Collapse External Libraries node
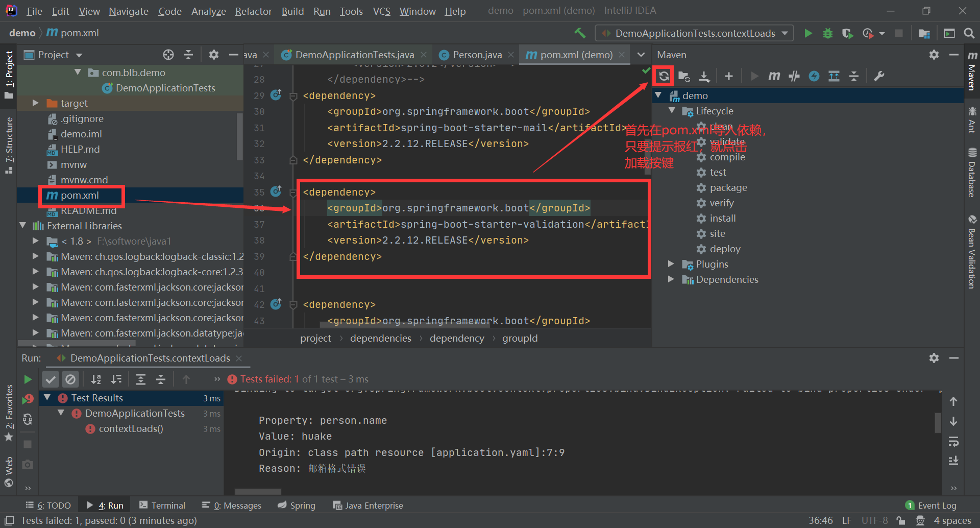 pos(22,225)
